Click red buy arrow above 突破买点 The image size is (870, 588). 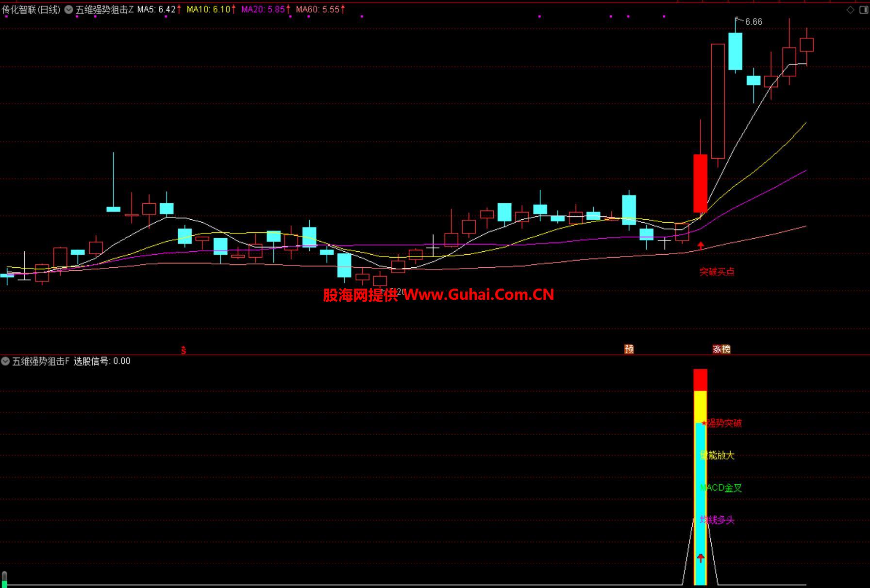(x=701, y=246)
